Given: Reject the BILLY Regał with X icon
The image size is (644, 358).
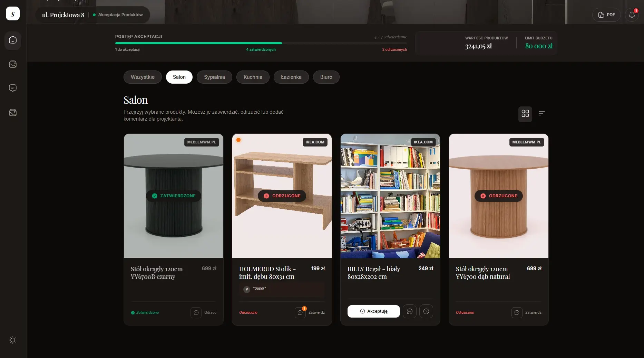Looking at the screenshot, I should click(x=426, y=311).
